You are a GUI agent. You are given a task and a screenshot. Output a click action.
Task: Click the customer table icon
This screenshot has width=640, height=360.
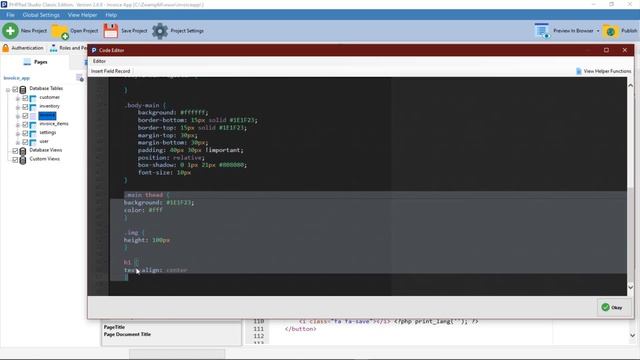click(33, 98)
